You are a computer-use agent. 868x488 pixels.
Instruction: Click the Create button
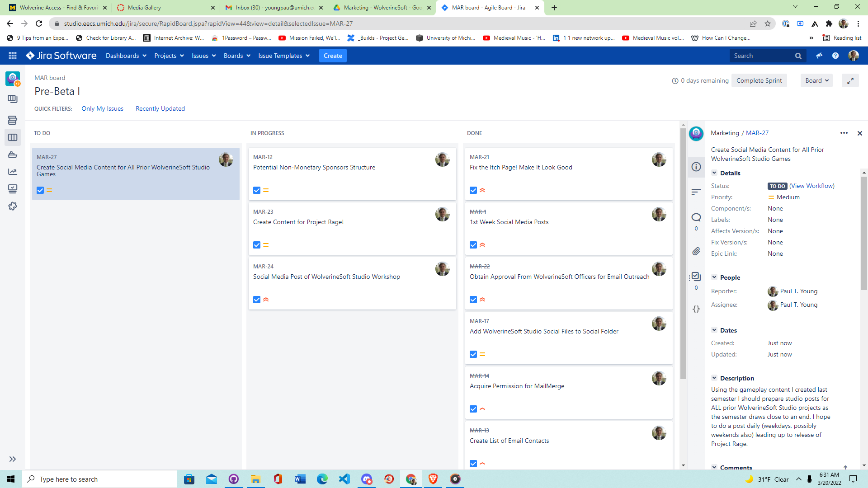pyautogui.click(x=333, y=56)
